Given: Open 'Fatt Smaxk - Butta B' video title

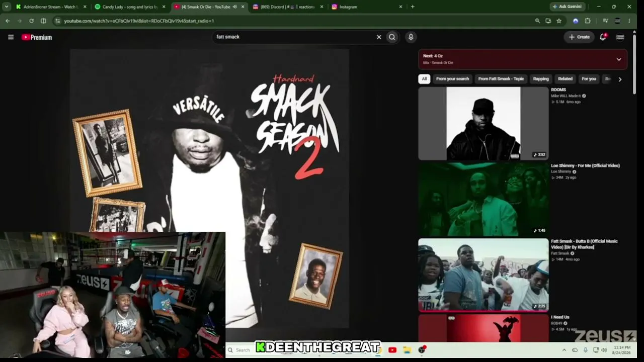Looking at the screenshot, I should click(x=584, y=244).
